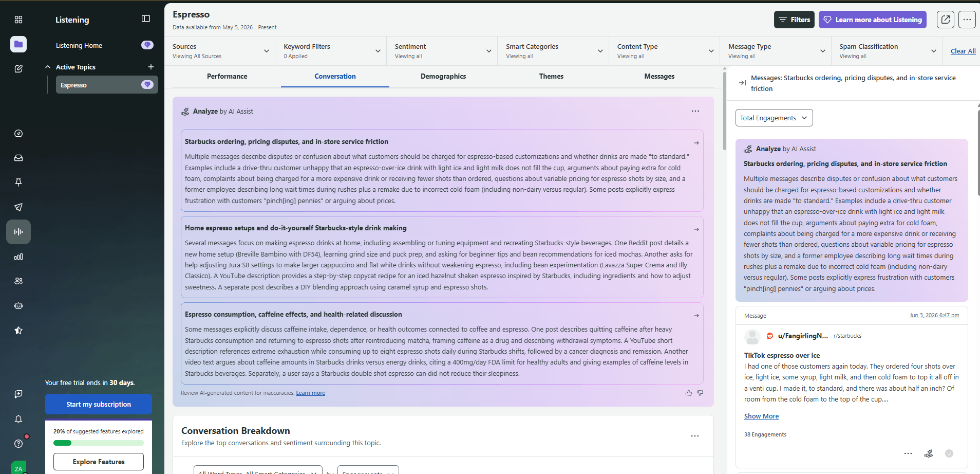This screenshot has height=474, width=980.
Task: Click the premium diamond badge beside Listening Home
Action: point(147,45)
